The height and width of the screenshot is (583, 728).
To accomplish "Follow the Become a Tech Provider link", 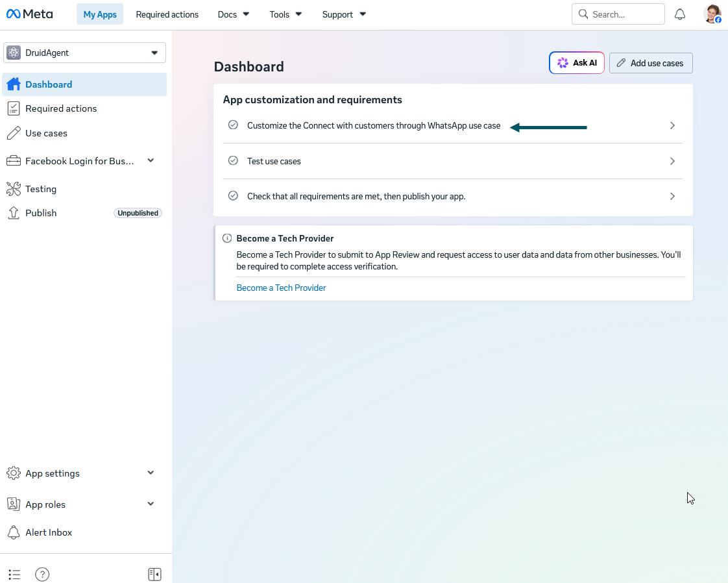I will 281,288.
